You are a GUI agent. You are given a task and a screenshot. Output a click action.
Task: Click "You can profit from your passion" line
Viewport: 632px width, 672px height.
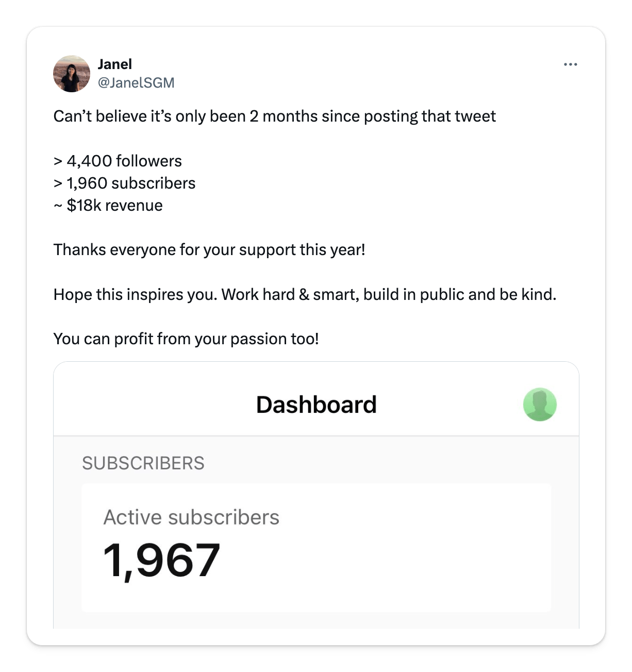coord(186,339)
